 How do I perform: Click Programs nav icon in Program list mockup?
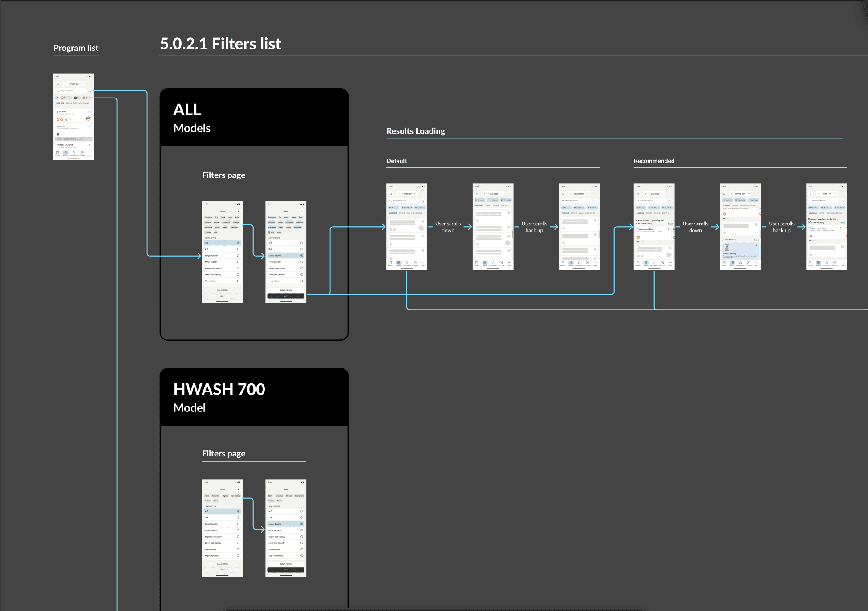(65, 153)
